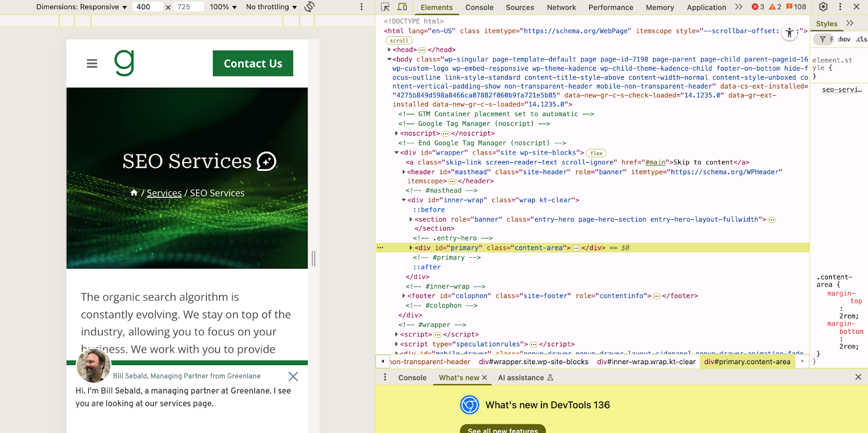
Task: Toggle the .cls class editor
Action: [861, 39]
